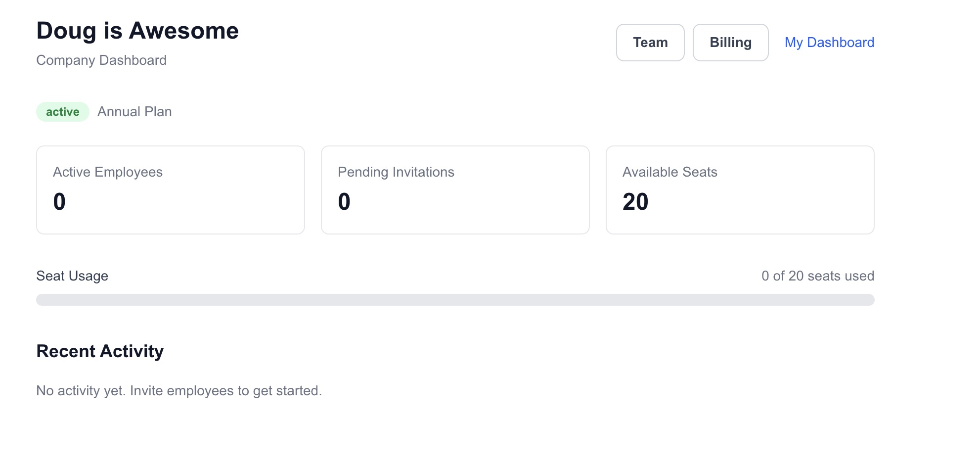The width and height of the screenshot is (980, 468).
Task: Click the Active Employees card
Action: (x=170, y=189)
